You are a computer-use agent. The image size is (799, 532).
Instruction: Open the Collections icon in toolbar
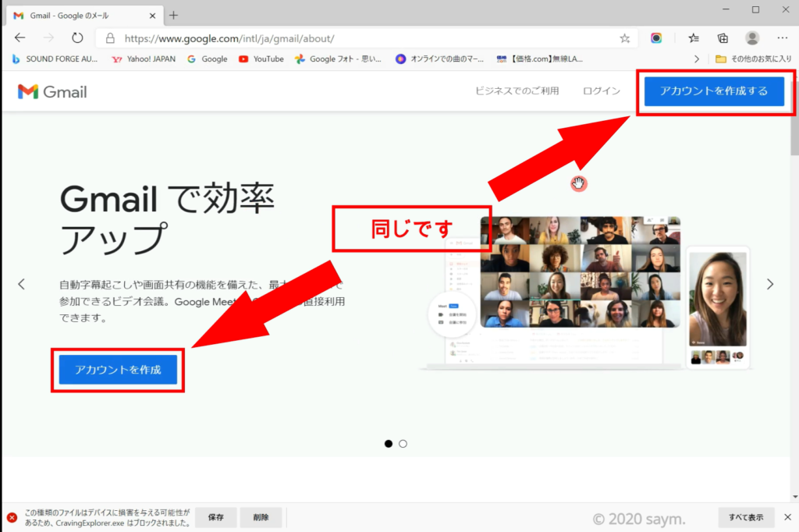click(723, 37)
